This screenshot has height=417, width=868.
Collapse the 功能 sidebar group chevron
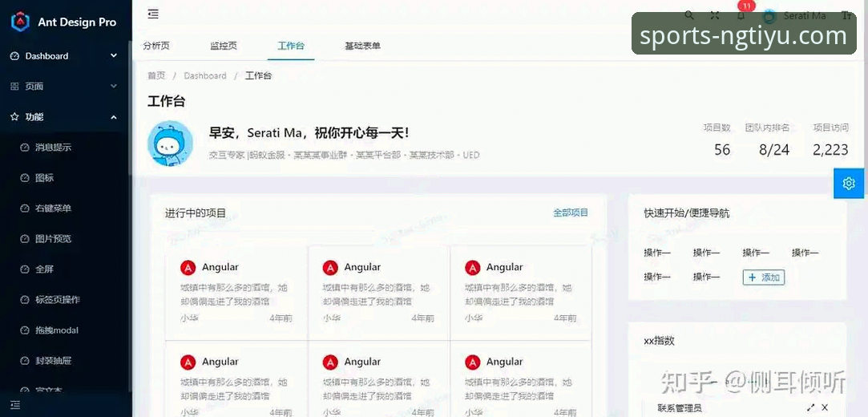(114, 117)
